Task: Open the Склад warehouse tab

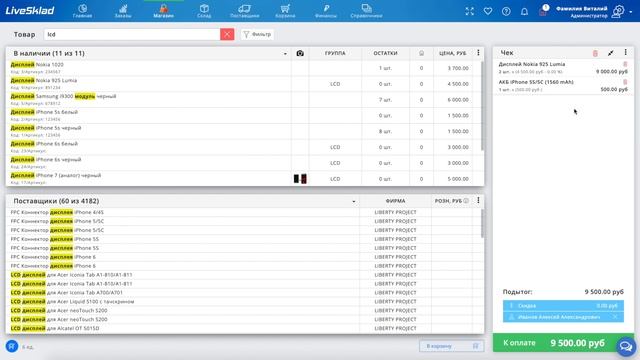Action: (x=204, y=11)
